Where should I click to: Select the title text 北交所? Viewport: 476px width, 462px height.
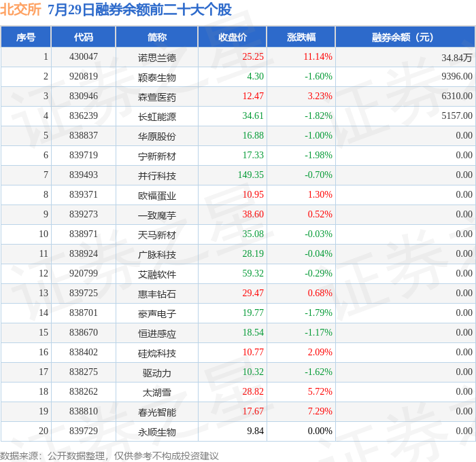[20, 10]
